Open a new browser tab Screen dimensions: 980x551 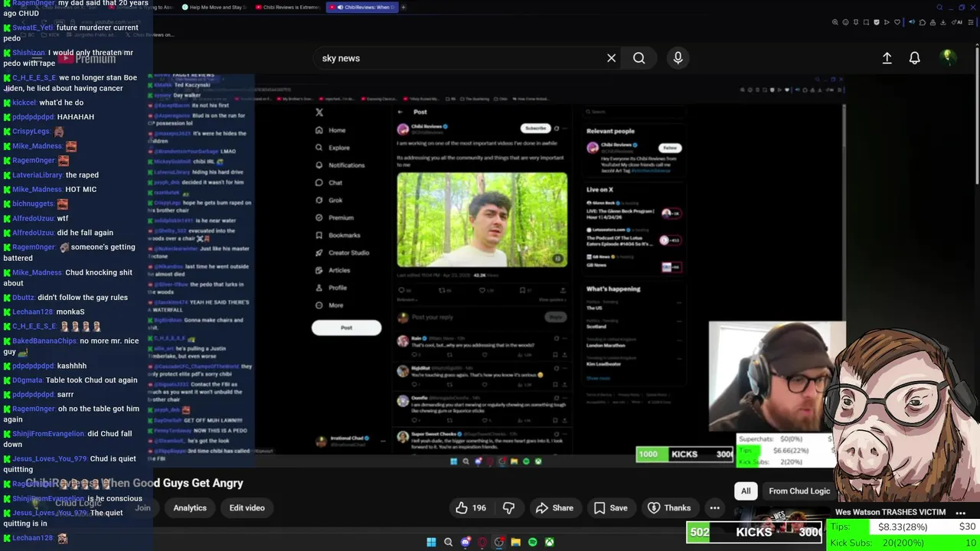click(403, 8)
